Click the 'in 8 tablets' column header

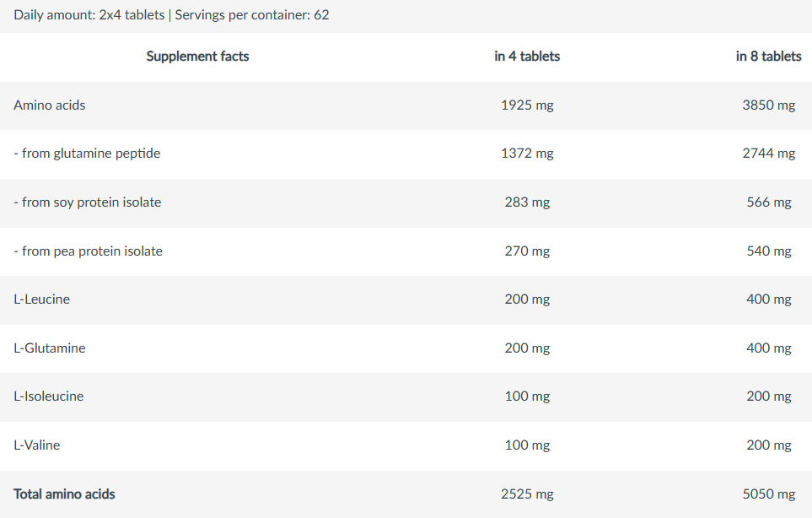pyautogui.click(x=768, y=57)
